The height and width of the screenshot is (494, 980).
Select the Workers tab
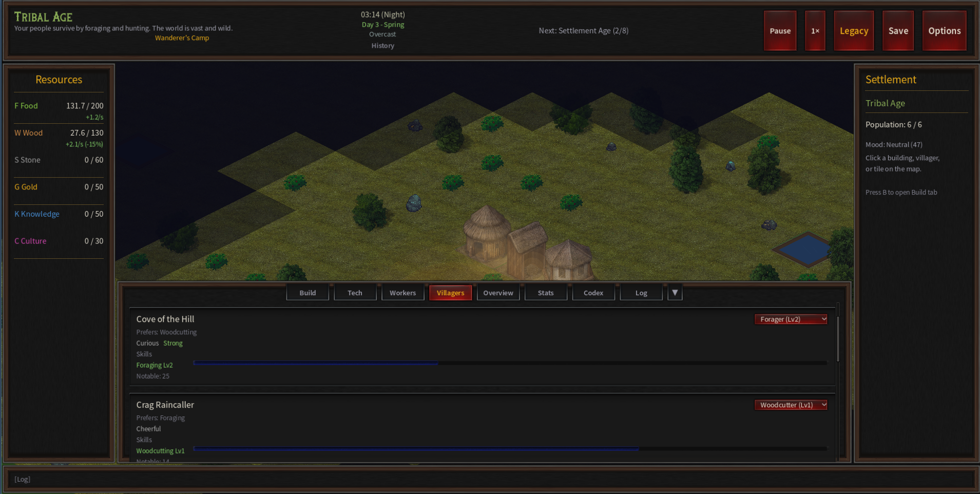(x=402, y=293)
